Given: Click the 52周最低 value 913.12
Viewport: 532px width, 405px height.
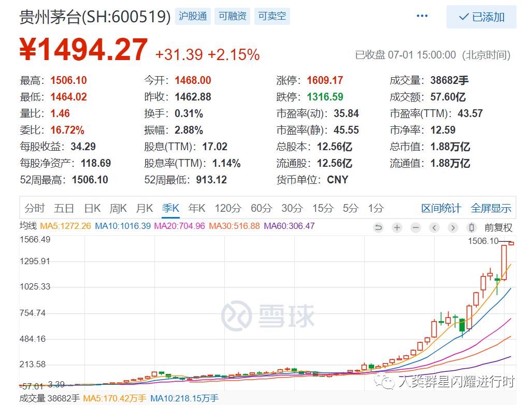Looking at the screenshot, I should (x=211, y=180).
